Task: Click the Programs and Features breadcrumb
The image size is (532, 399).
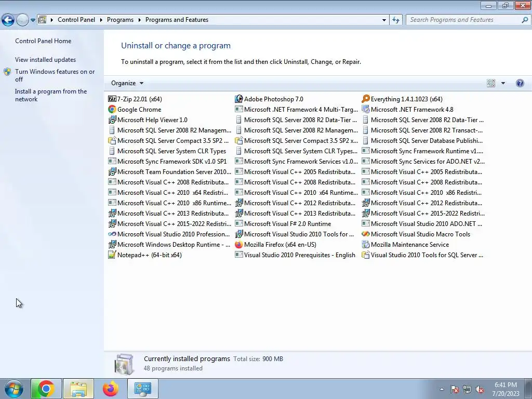Action: click(x=177, y=20)
